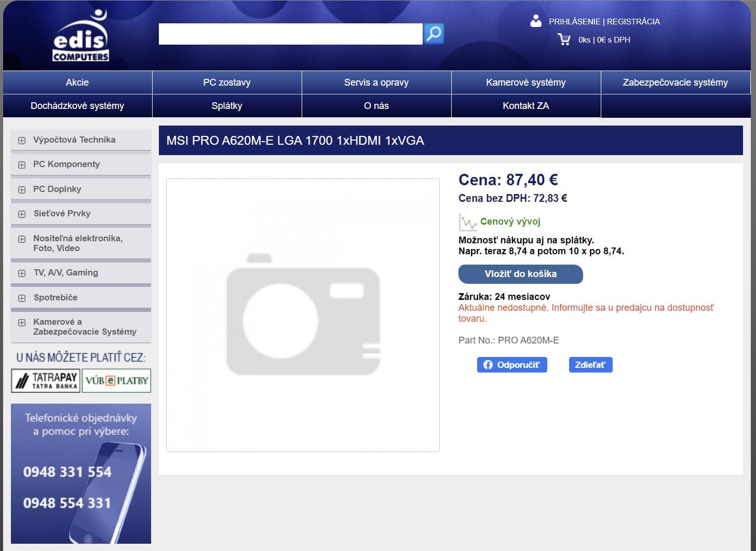Open PC Komponenty category label
The image size is (756, 551).
[66, 164]
